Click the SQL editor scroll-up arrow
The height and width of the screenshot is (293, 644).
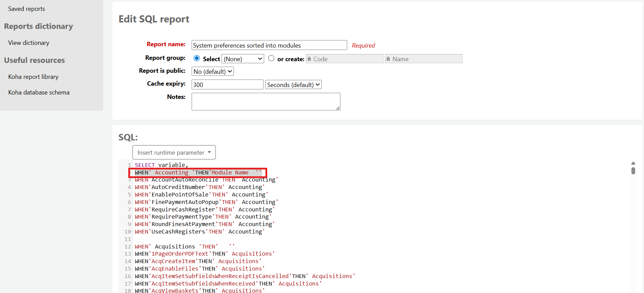[x=633, y=163]
